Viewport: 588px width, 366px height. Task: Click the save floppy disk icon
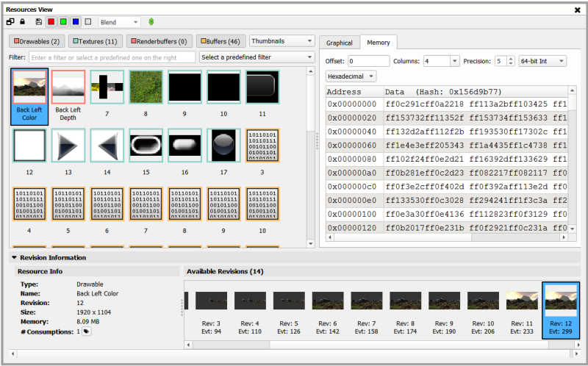click(39, 22)
